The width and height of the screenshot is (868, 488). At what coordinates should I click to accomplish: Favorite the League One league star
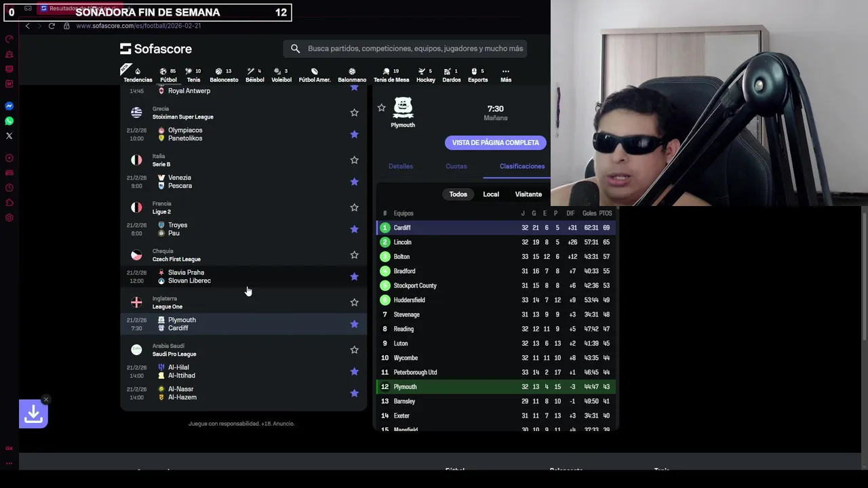pyautogui.click(x=354, y=302)
